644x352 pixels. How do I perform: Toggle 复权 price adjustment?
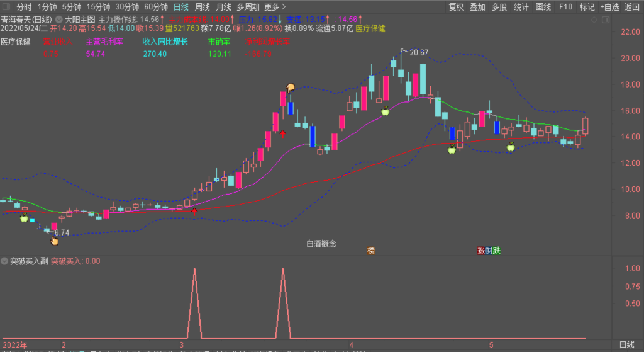tap(456, 7)
